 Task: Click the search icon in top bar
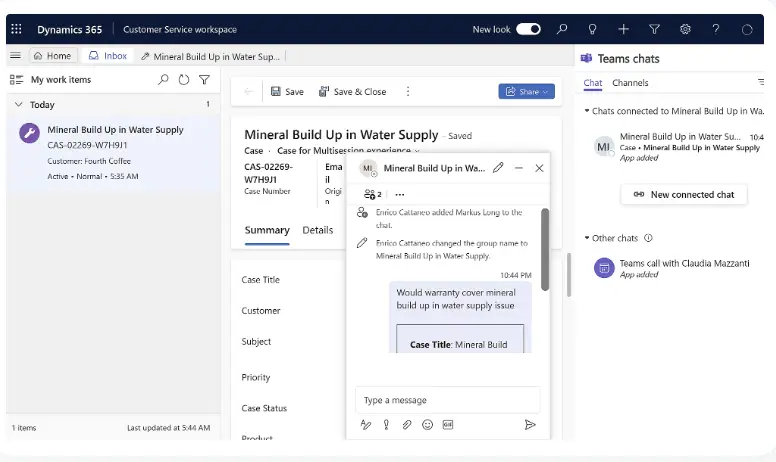562,29
